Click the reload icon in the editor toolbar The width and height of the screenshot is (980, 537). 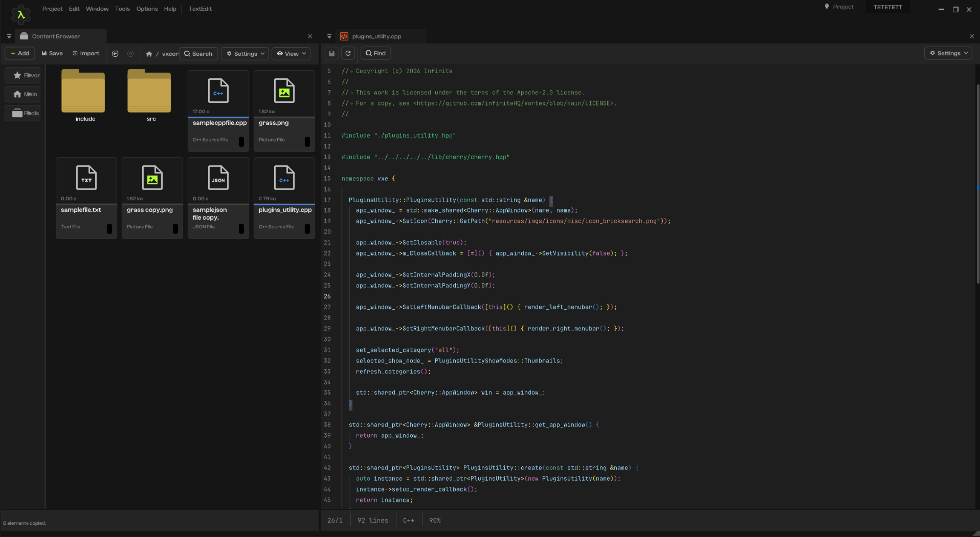[x=348, y=53]
